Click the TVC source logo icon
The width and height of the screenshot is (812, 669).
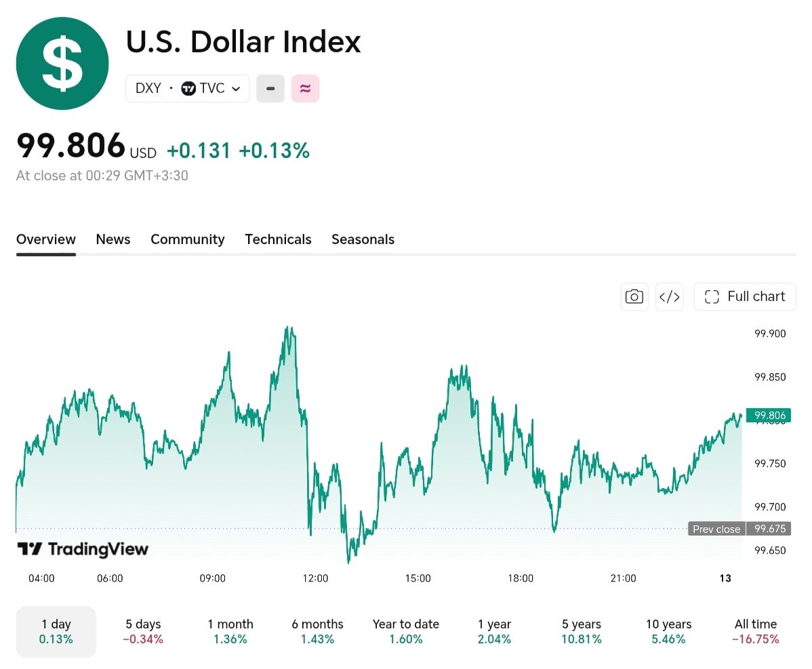tap(188, 89)
